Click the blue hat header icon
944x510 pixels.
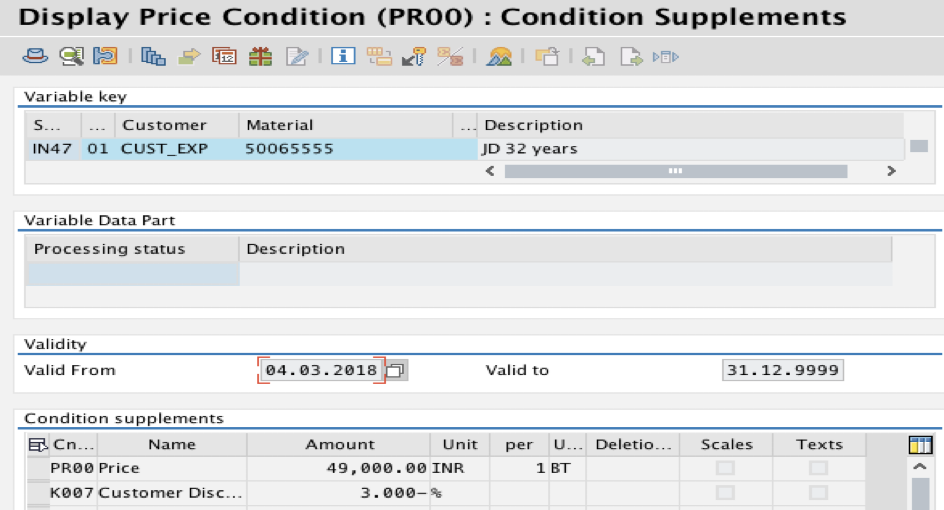(35, 57)
